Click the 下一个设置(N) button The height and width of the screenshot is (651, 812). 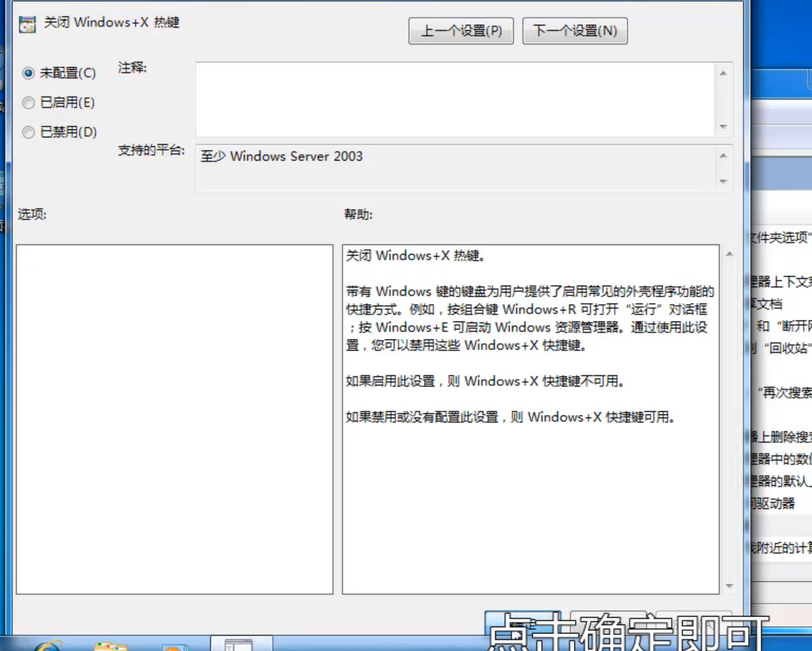pyautogui.click(x=575, y=31)
